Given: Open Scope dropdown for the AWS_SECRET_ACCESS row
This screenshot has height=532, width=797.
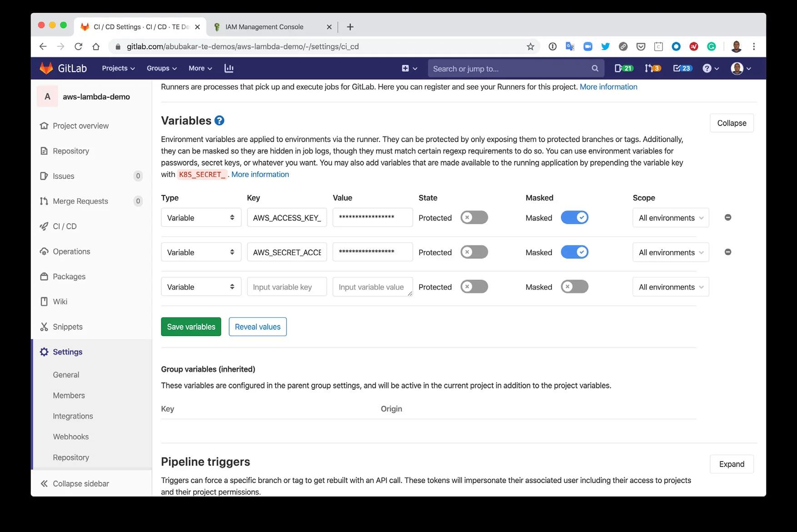Looking at the screenshot, I should click(x=670, y=252).
